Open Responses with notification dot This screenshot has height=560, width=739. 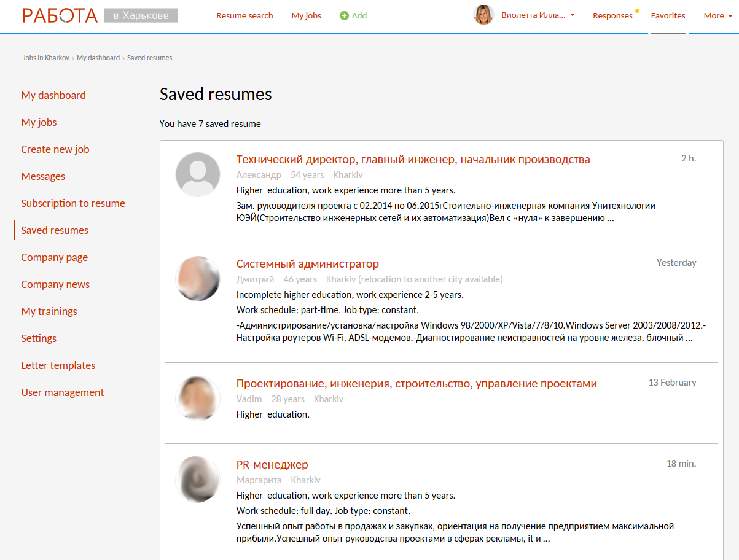click(x=612, y=16)
